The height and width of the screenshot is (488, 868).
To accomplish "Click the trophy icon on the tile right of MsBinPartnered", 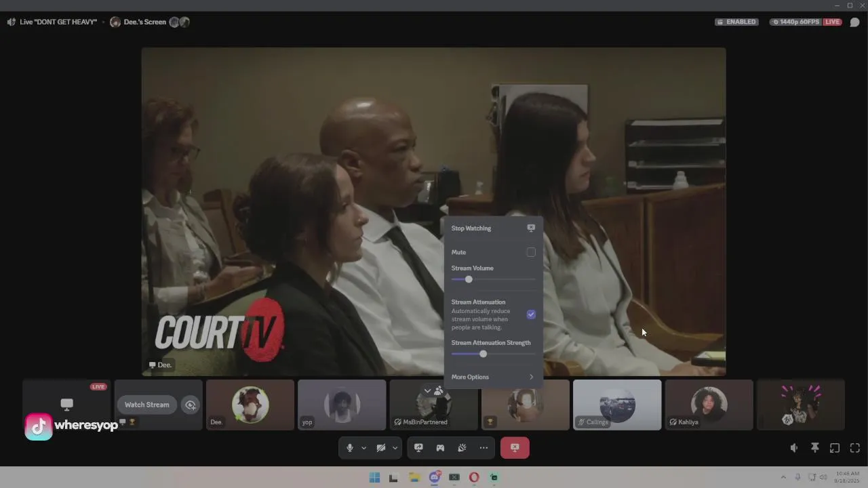I will [490, 422].
